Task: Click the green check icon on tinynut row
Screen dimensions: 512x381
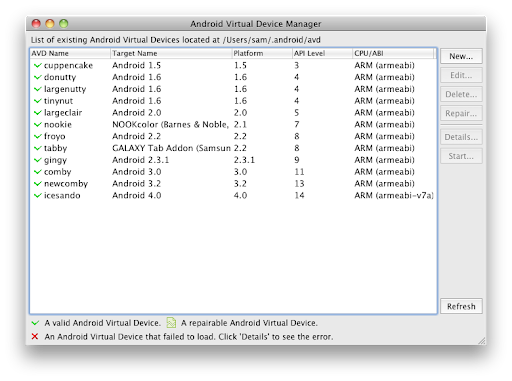Action: point(37,101)
